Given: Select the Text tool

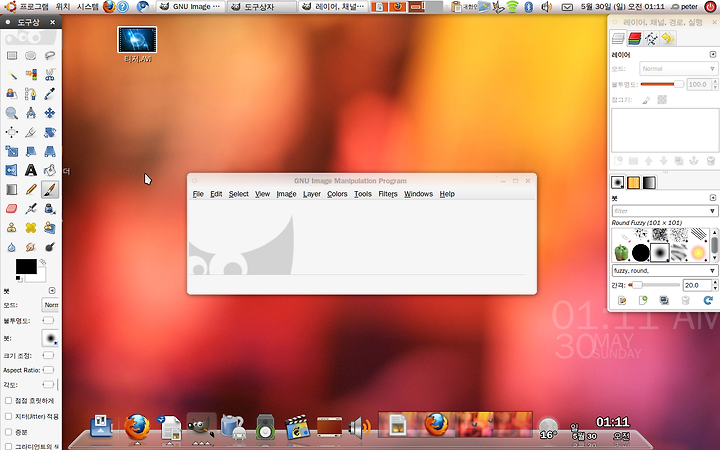Looking at the screenshot, I should [x=31, y=170].
